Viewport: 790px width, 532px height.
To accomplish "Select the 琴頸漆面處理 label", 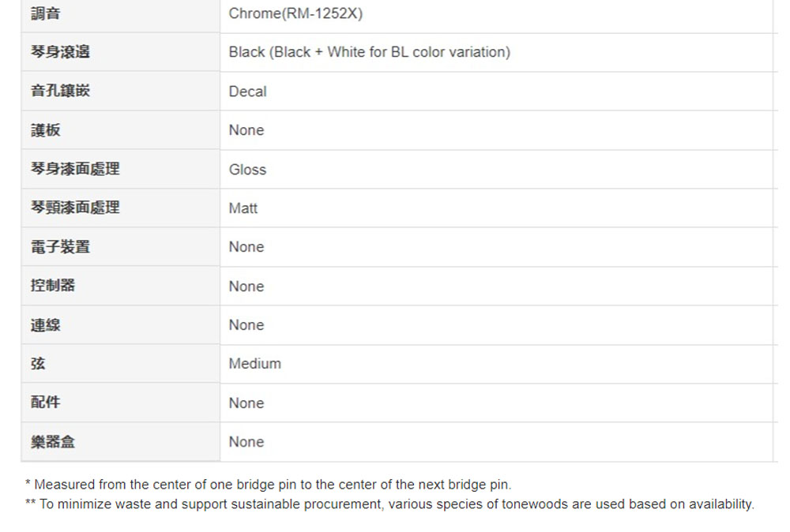I will coord(75,208).
